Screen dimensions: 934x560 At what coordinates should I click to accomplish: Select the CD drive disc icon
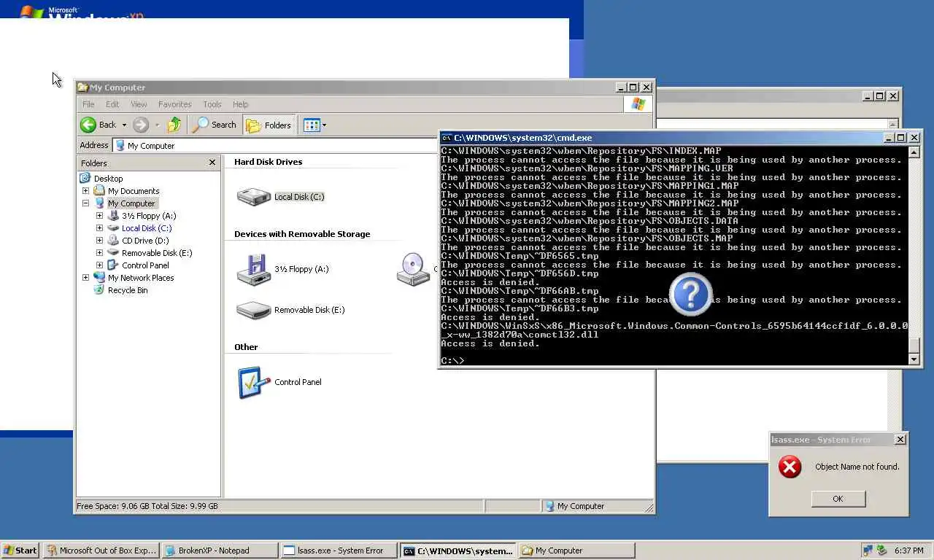pyautogui.click(x=413, y=269)
